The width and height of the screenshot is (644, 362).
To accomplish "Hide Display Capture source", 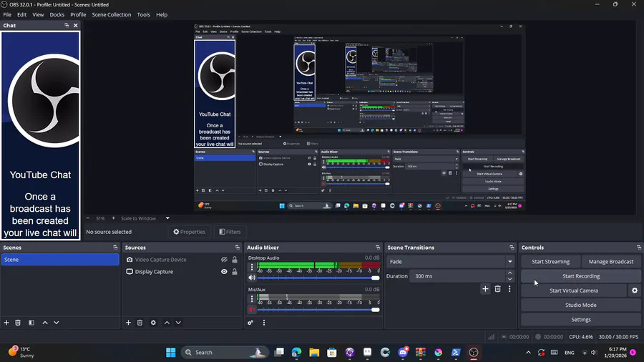I will tap(224, 272).
